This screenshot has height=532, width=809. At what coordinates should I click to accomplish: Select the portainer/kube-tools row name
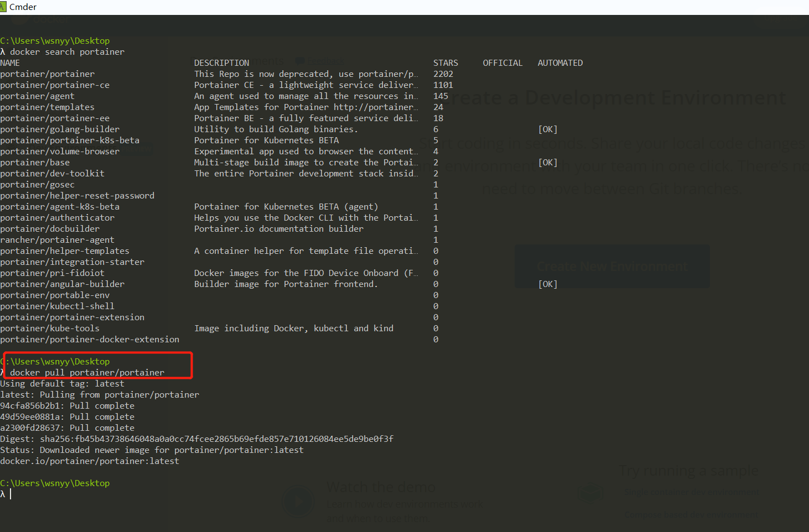click(x=50, y=328)
